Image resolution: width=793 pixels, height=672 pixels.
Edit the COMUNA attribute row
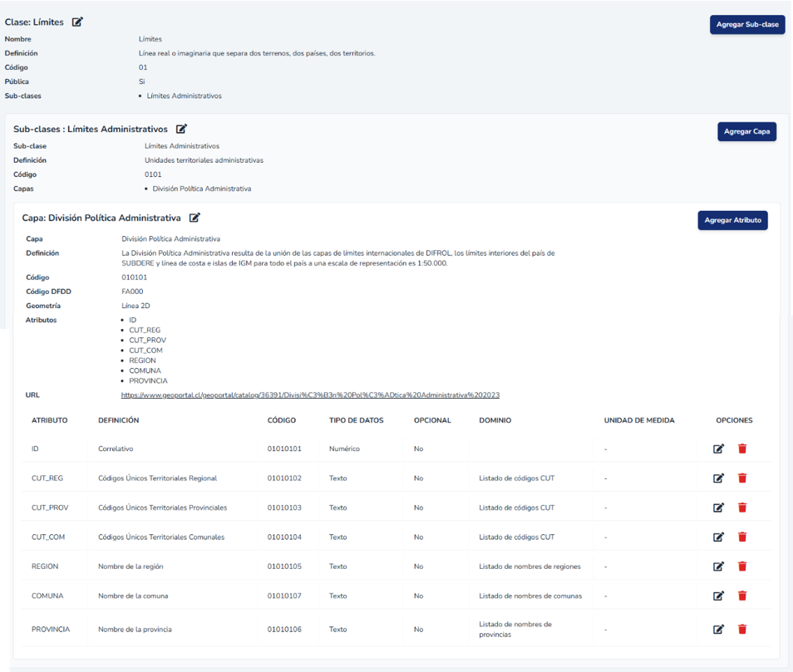[x=718, y=596]
